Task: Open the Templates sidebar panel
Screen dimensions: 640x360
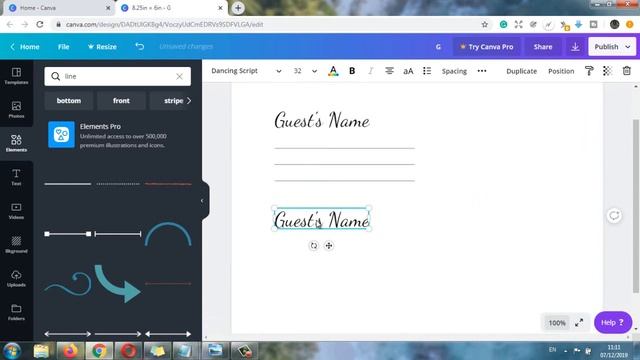Action: (x=16, y=76)
